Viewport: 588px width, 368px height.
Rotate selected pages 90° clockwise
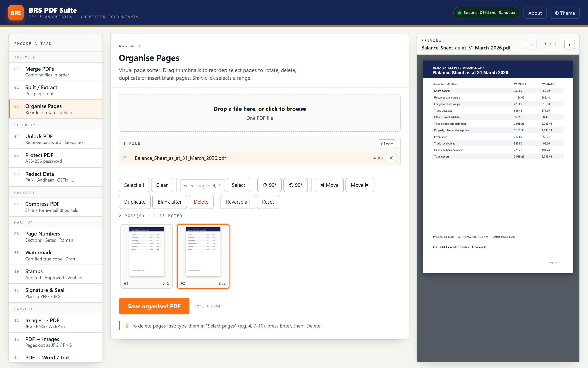click(269, 185)
